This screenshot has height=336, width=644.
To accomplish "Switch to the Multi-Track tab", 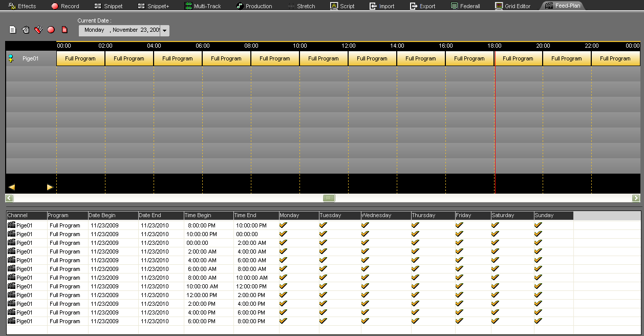I will (x=203, y=6).
